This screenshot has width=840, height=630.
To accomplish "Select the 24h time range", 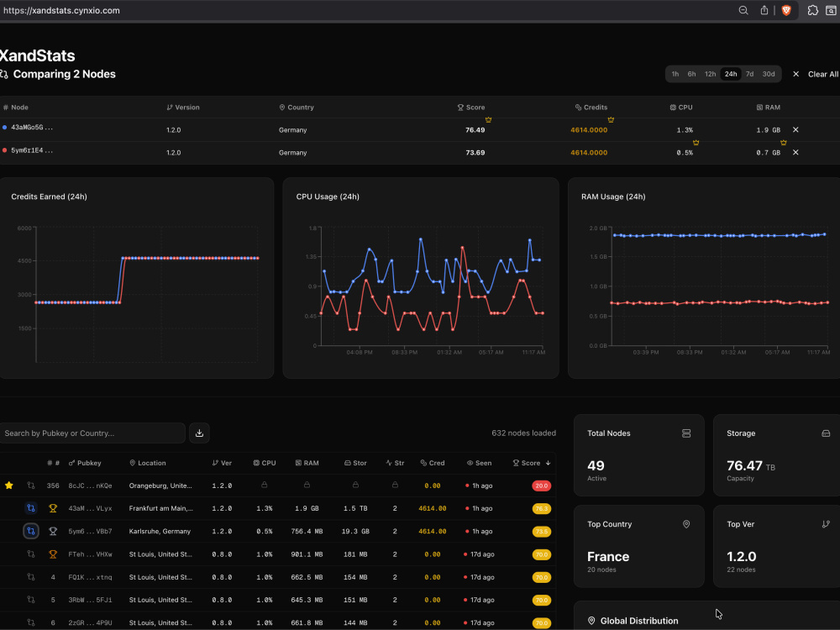I will pyautogui.click(x=731, y=74).
